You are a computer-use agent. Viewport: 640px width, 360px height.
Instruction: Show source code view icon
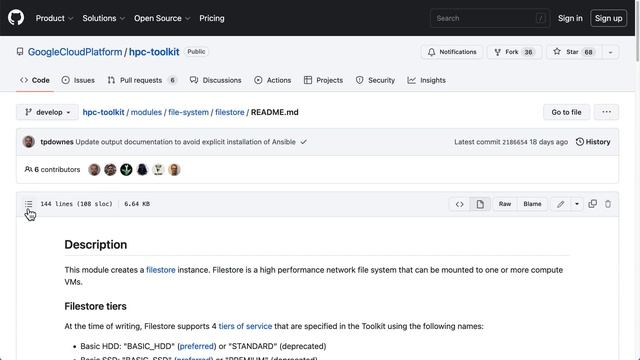point(460,204)
